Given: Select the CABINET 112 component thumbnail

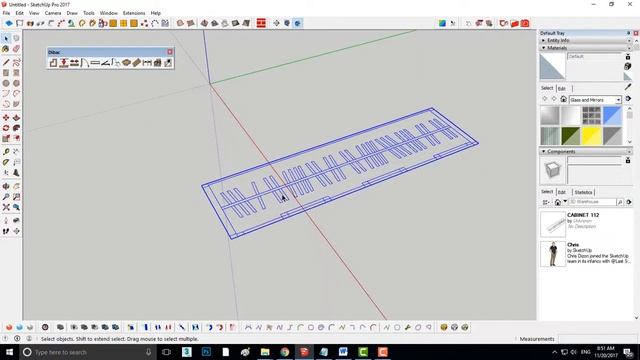Looking at the screenshot, I should (x=553, y=224).
